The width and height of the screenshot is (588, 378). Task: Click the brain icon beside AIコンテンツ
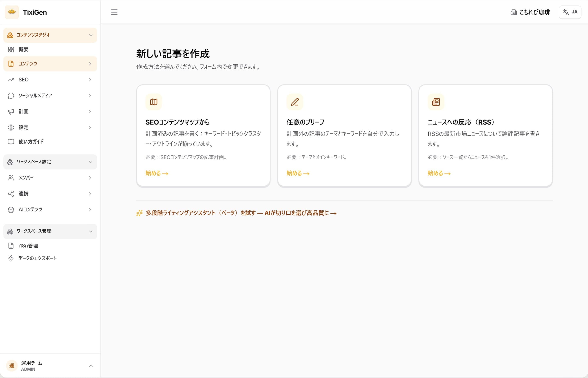pos(11,210)
